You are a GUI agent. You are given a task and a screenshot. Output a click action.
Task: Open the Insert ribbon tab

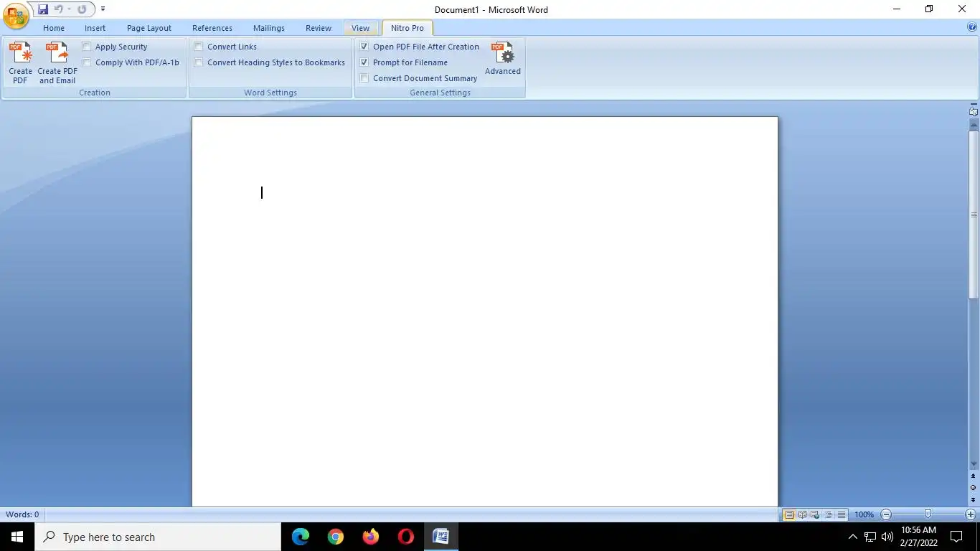[95, 28]
